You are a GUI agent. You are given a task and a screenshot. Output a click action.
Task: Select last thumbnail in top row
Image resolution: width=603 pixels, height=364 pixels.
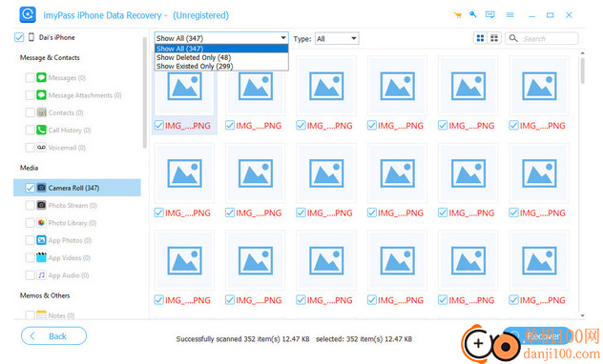tap(539, 86)
